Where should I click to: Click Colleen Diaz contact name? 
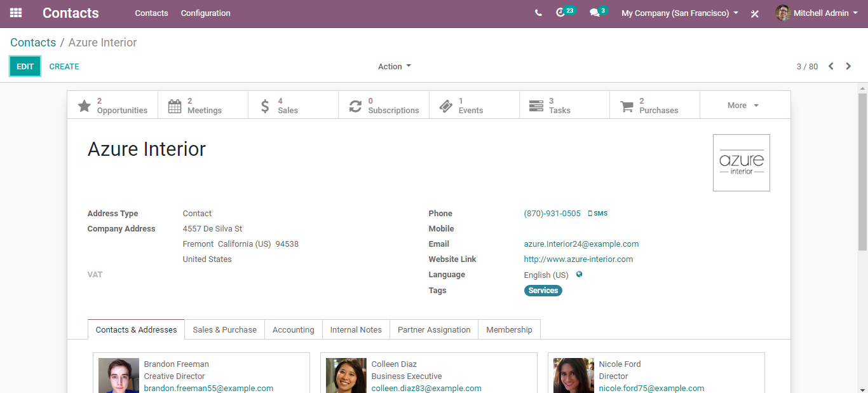[394, 364]
